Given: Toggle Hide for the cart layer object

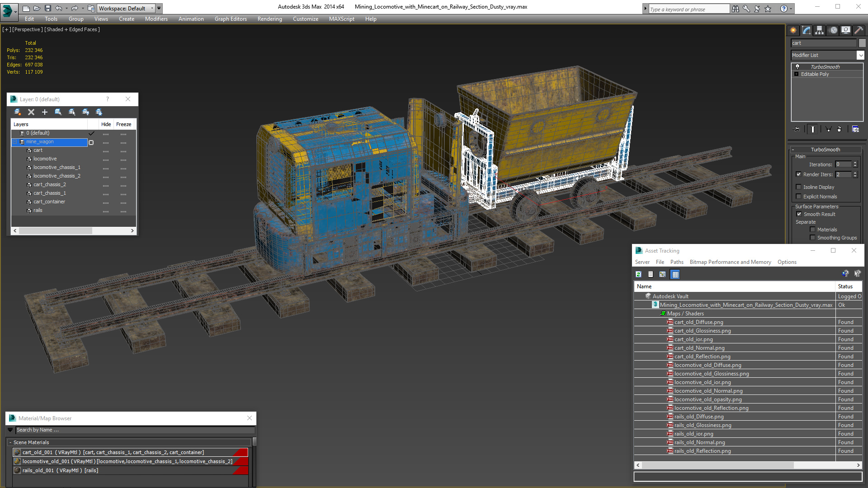Looking at the screenshot, I should click(106, 151).
